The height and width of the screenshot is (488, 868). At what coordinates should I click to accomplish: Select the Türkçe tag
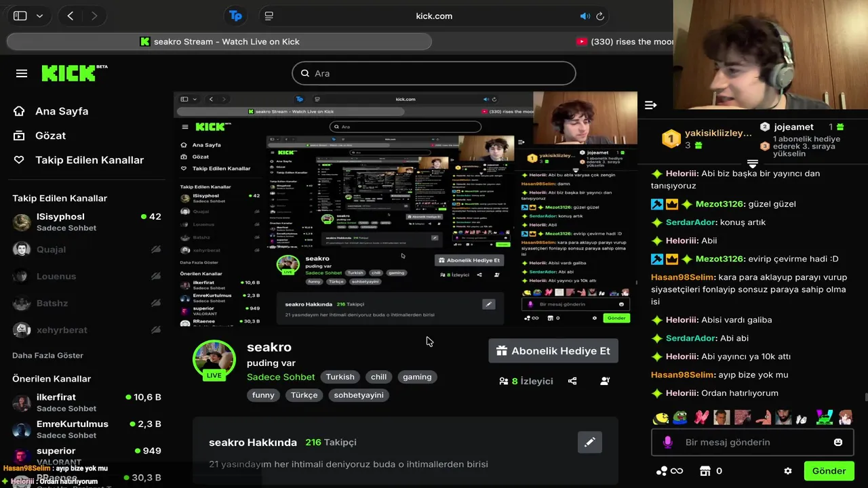point(304,395)
